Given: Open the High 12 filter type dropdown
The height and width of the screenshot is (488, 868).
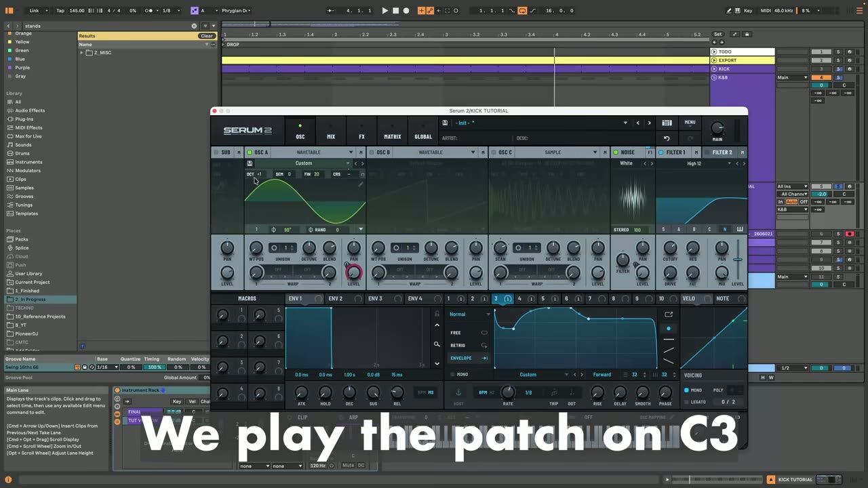Looking at the screenshot, I should [694, 163].
